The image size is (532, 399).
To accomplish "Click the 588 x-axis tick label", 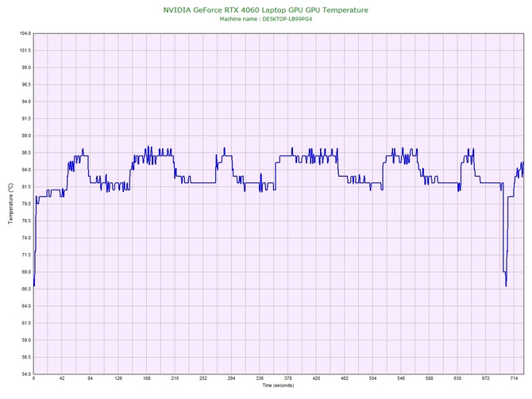I will pos(430,378).
